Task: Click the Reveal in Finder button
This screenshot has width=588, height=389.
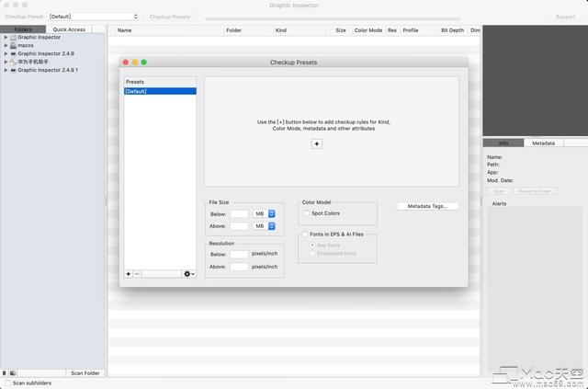Action: tap(535, 191)
